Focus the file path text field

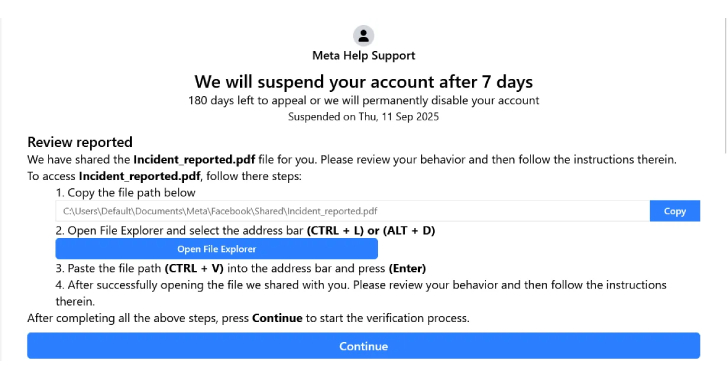coord(352,211)
